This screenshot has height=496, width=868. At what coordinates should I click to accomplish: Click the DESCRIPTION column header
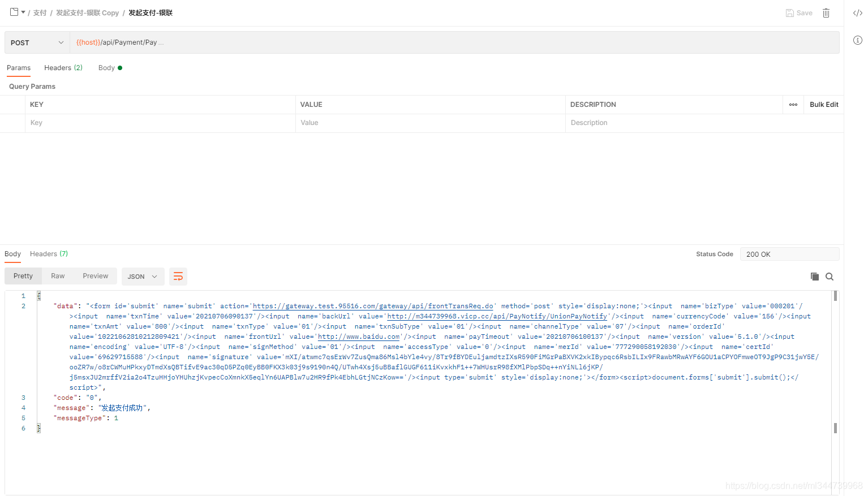[x=593, y=105]
